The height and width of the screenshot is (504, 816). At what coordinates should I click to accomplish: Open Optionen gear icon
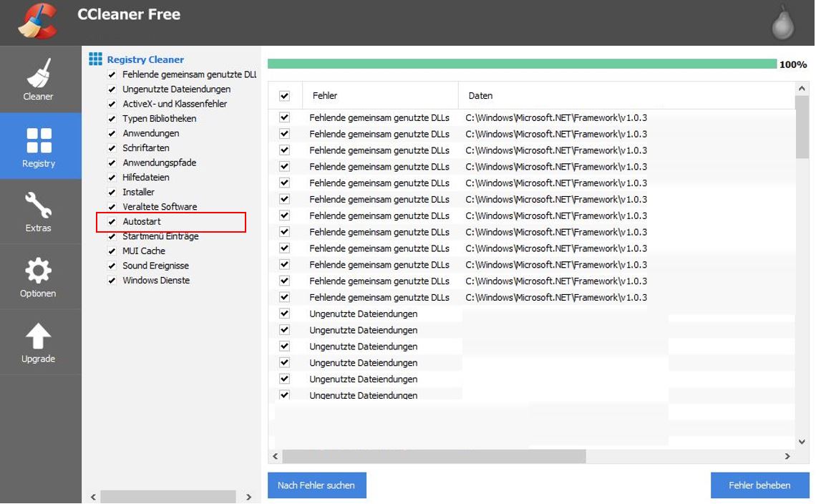tap(39, 271)
